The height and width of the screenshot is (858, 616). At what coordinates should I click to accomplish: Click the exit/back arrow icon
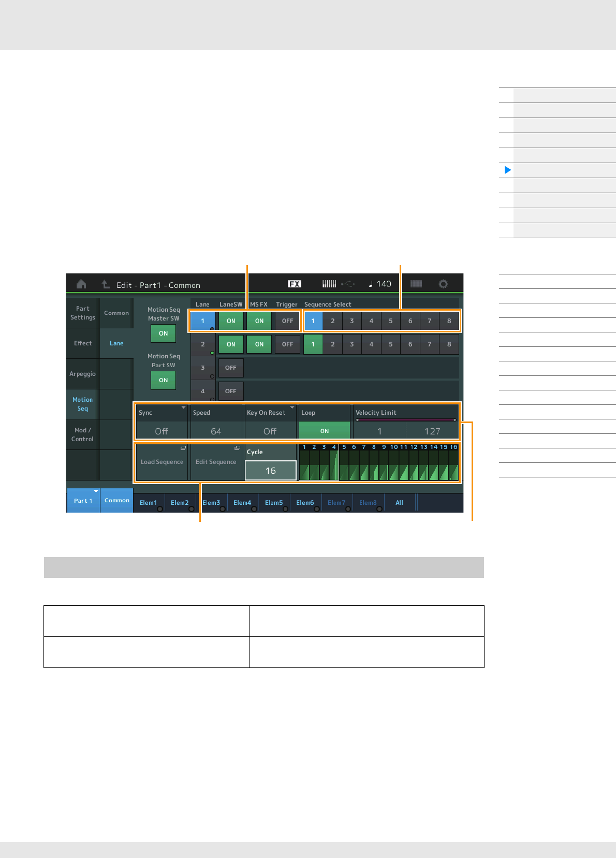coord(106,284)
